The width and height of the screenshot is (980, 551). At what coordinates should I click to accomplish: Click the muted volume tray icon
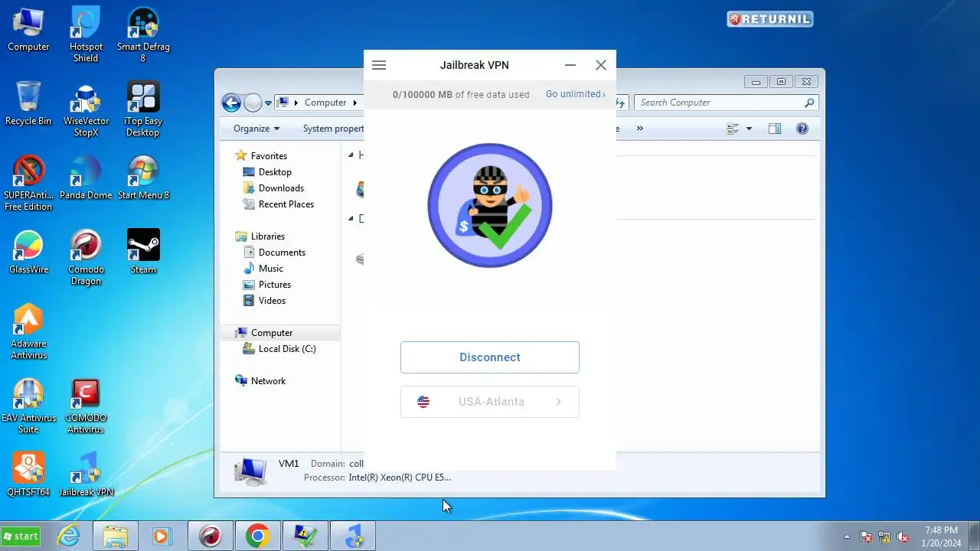tap(903, 536)
